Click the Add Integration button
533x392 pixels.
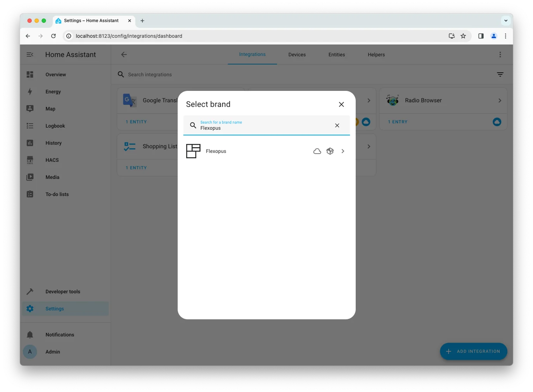click(473, 351)
